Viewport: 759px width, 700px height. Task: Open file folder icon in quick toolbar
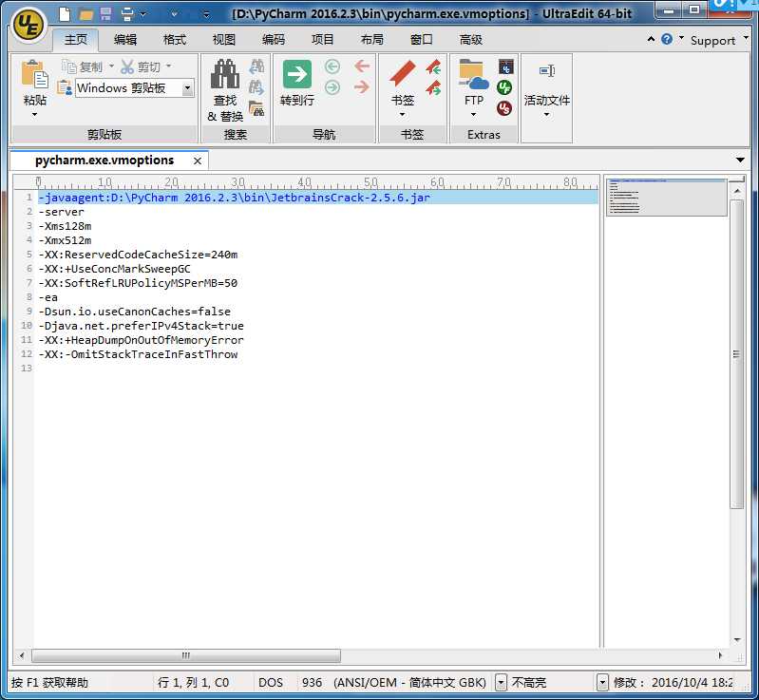(x=85, y=14)
